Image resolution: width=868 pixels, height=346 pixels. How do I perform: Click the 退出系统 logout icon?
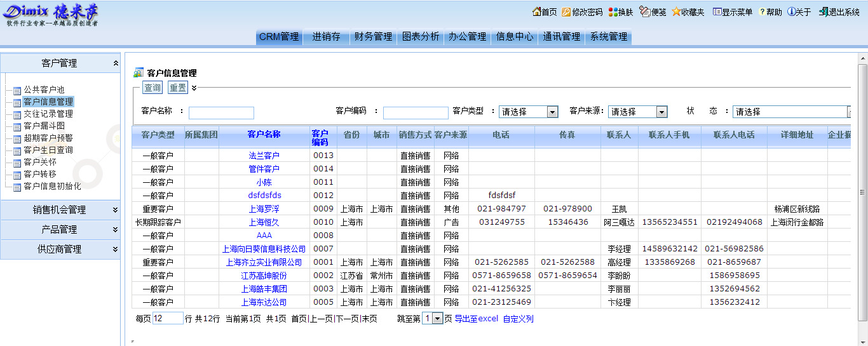click(824, 12)
